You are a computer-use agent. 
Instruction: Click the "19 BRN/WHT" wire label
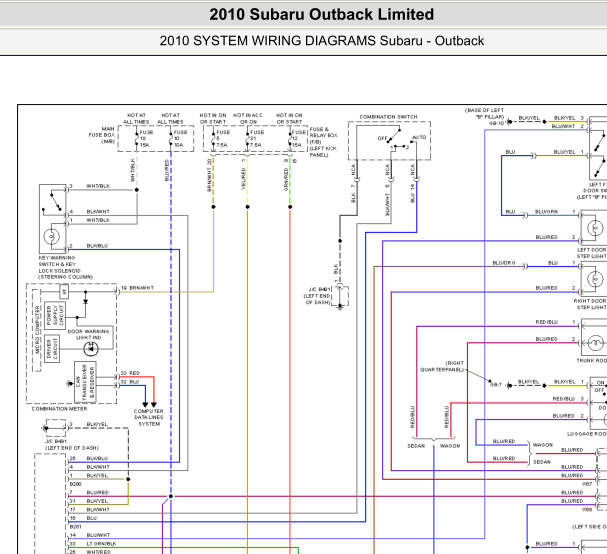point(137,288)
